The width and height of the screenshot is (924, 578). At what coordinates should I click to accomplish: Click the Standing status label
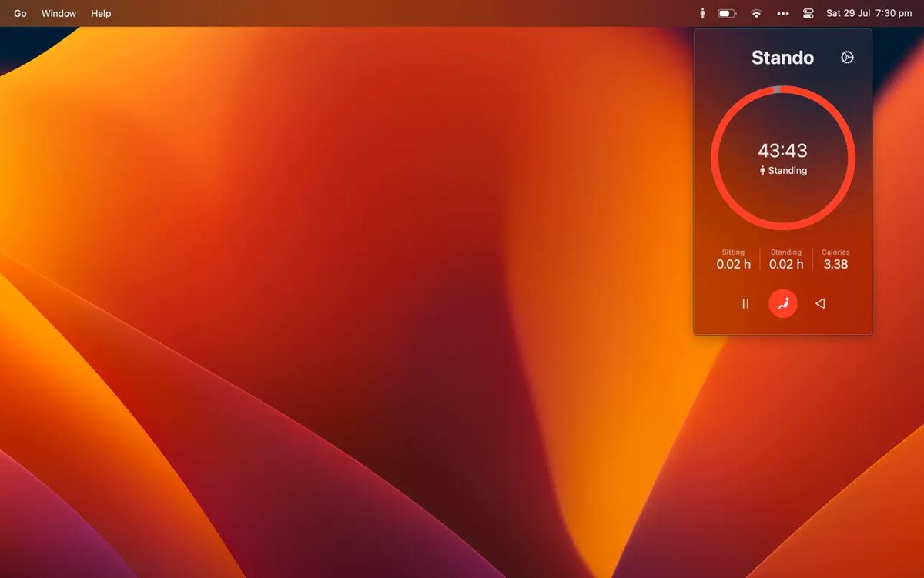(x=783, y=171)
